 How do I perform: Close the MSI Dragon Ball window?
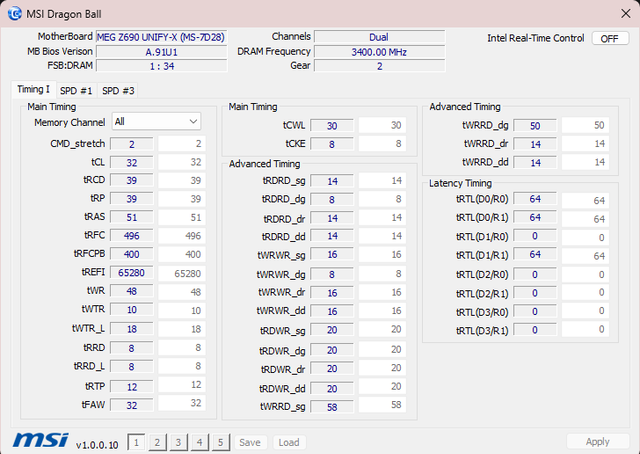(625, 13)
